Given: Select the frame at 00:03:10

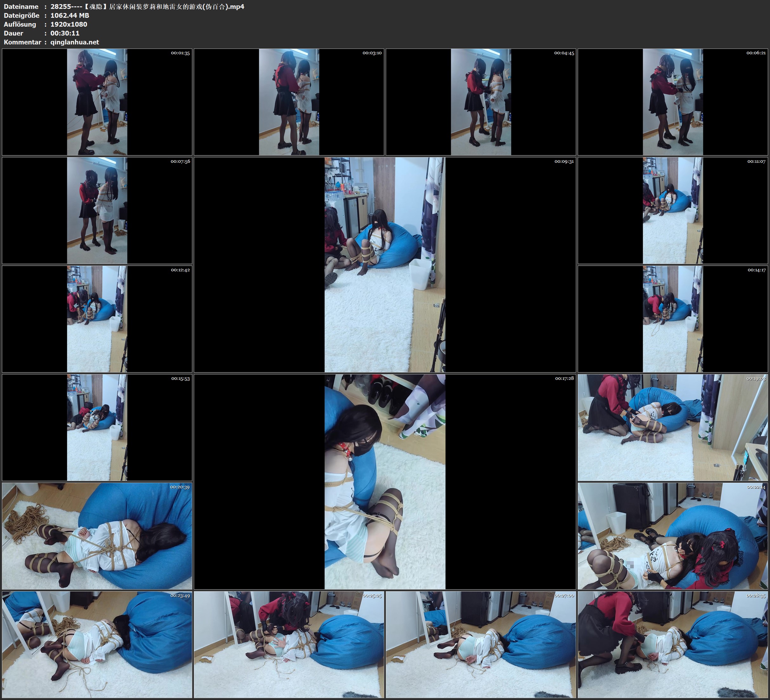Looking at the screenshot, I should (289, 102).
